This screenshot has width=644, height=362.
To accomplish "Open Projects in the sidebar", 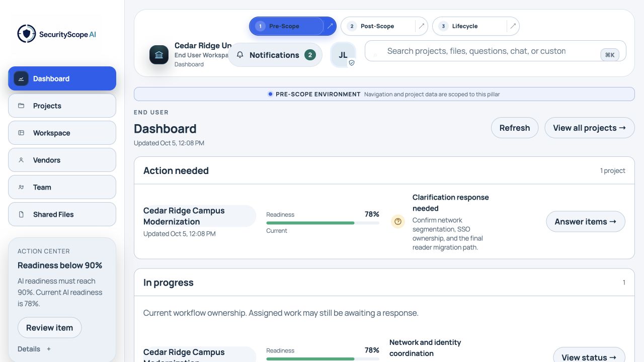I will pos(62,106).
